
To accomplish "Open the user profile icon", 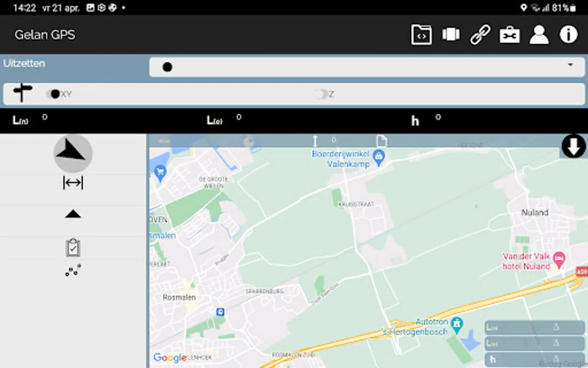I will click(539, 35).
